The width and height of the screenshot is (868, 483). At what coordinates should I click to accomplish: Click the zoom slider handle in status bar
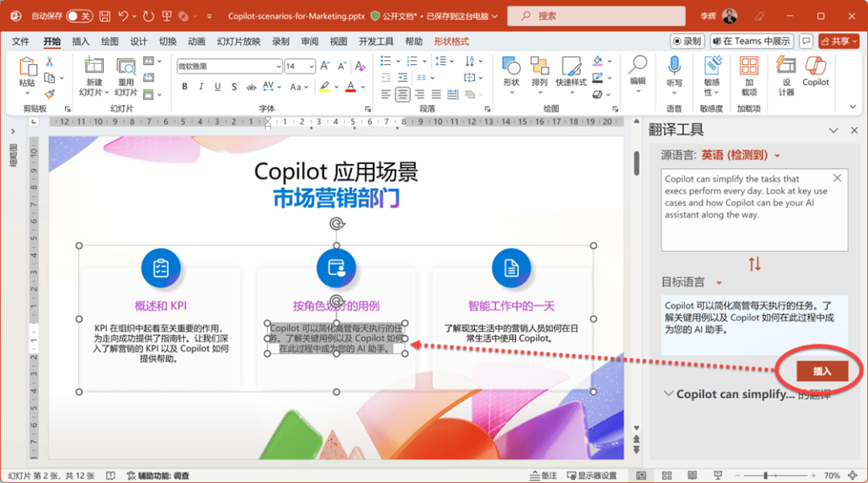point(766,475)
